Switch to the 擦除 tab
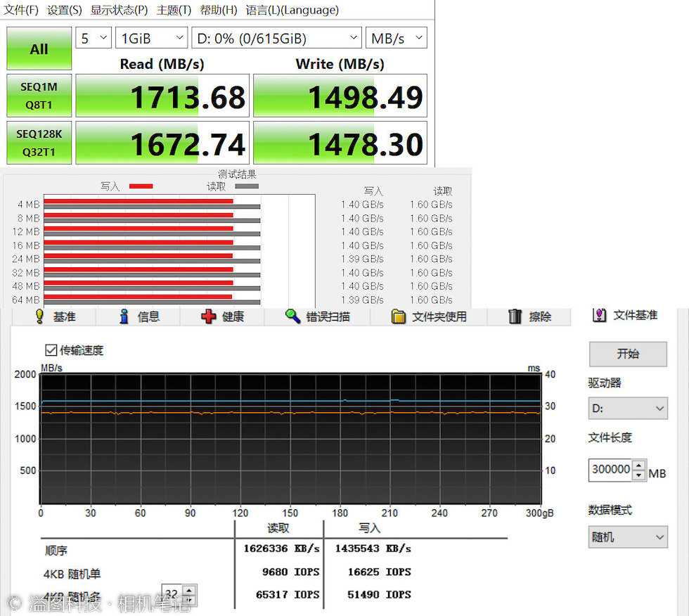This screenshot has width=689, height=616. 529,316
